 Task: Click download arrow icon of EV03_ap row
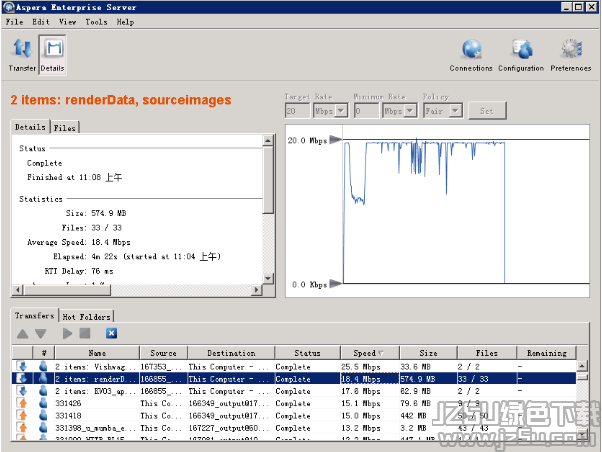[22, 391]
